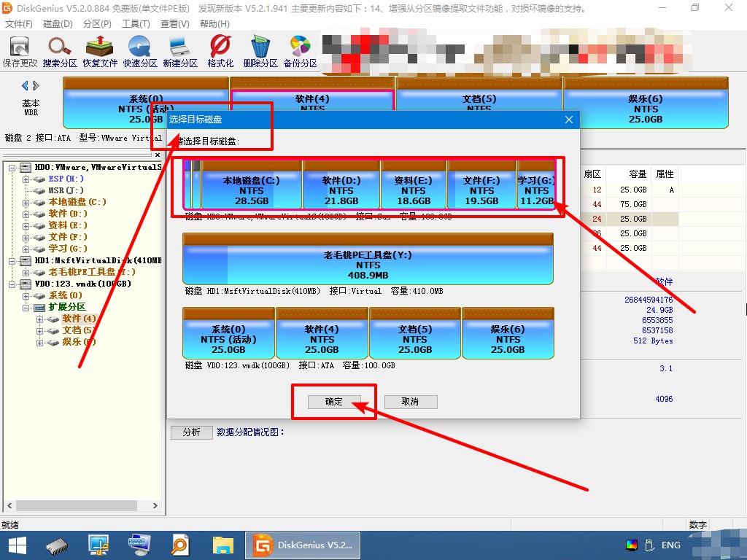Open the 快速分区 tool
This screenshot has height=560, width=747.
139,52
